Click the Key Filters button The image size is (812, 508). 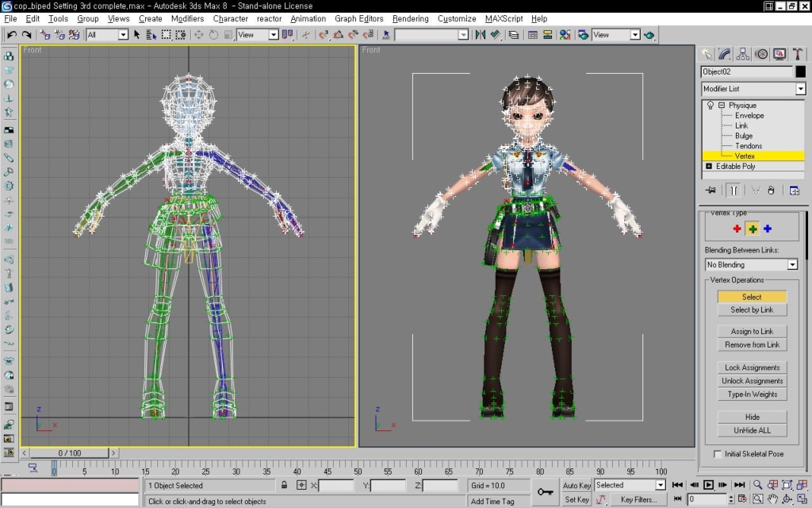(639, 500)
